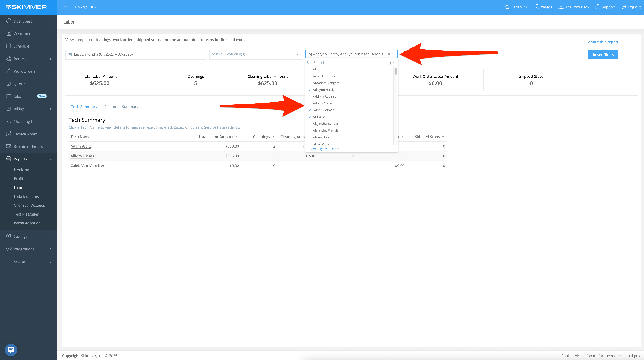Open About this report link
This screenshot has height=360, width=644.
point(603,42)
